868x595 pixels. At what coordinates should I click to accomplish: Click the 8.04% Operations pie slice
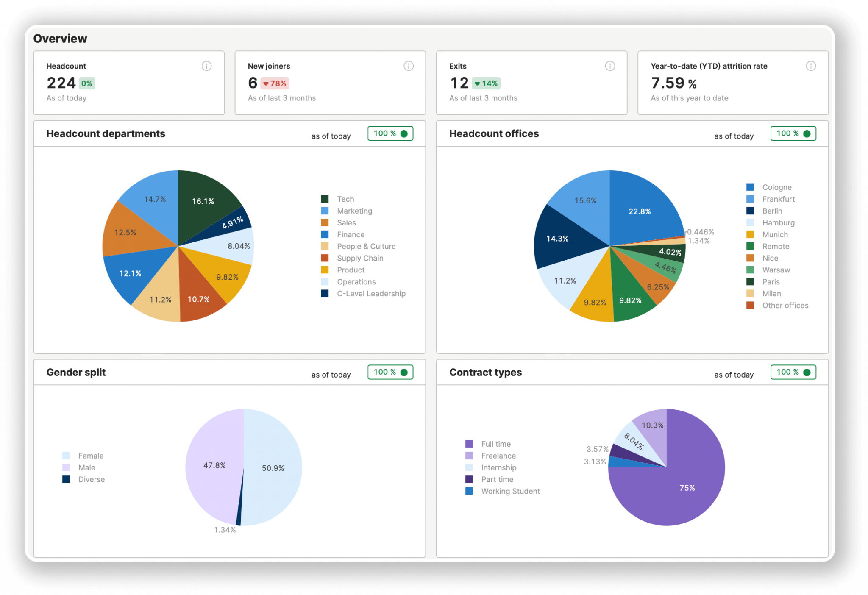click(x=239, y=246)
